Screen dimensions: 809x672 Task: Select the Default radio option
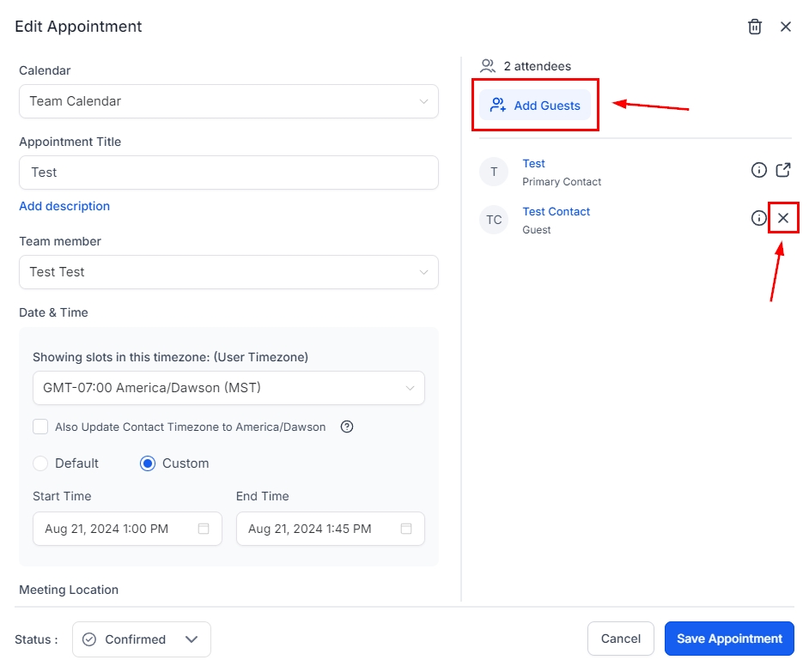click(x=40, y=463)
